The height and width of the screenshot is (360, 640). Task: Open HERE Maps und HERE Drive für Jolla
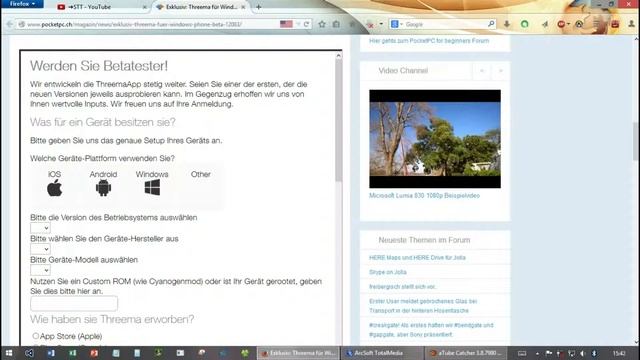(x=417, y=258)
